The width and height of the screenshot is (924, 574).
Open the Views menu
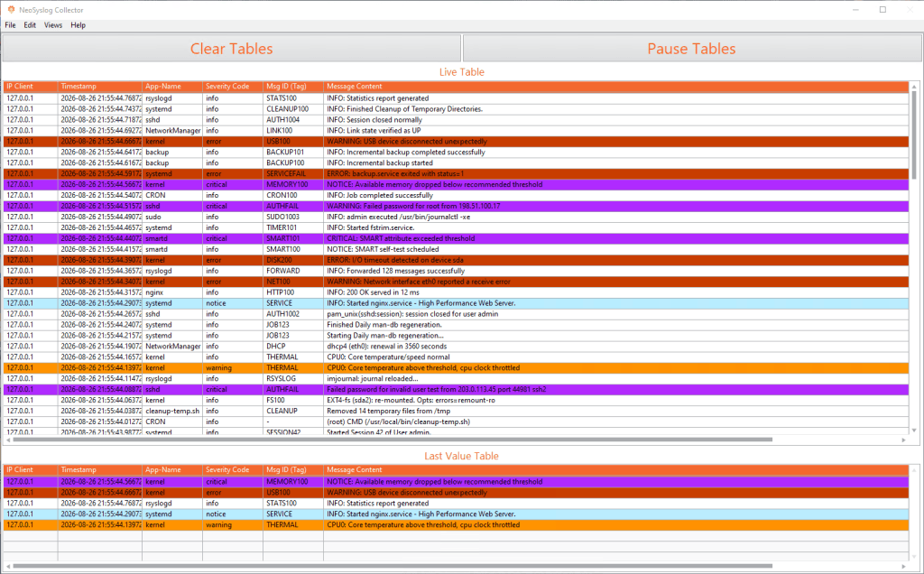tap(53, 25)
